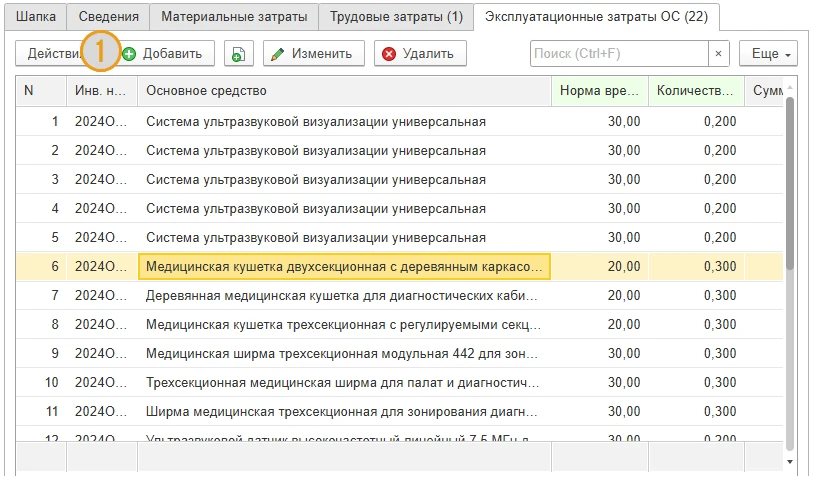Viewport: 815px width, 482px height.
Task: Click the row number 10 cell
Action: (41, 383)
